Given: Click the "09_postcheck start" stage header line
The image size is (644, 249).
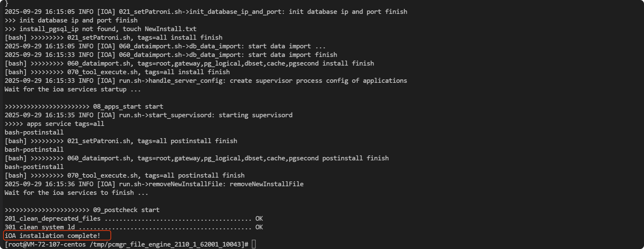Looking at the screenshot, I should (82, 210).
